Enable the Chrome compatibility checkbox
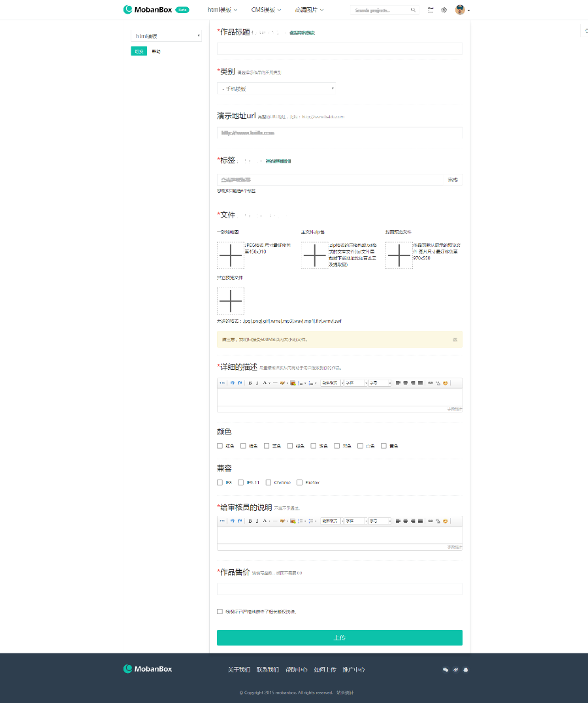Screen dimensions: 588x703 (x=269, y=483)
